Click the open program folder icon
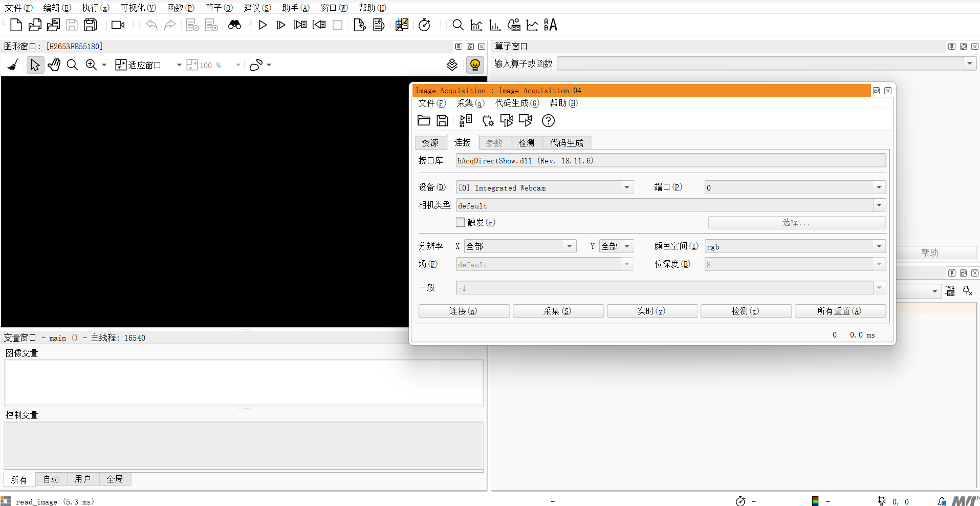 coord(35,25)
